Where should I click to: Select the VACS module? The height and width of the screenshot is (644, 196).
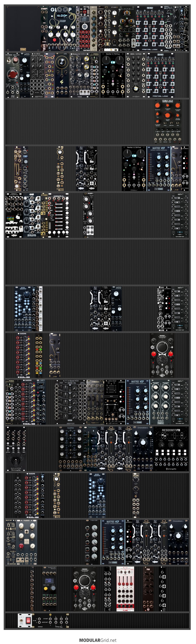click(x=95, y=402)
